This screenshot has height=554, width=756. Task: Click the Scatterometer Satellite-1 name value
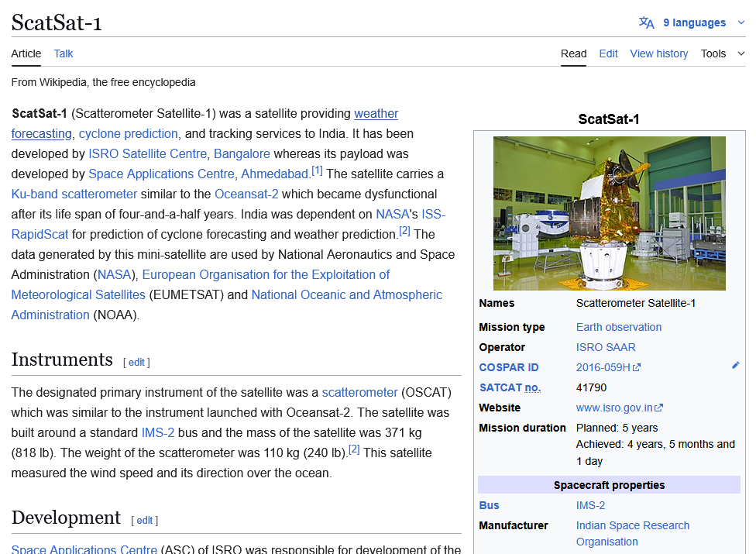[635, 303]
